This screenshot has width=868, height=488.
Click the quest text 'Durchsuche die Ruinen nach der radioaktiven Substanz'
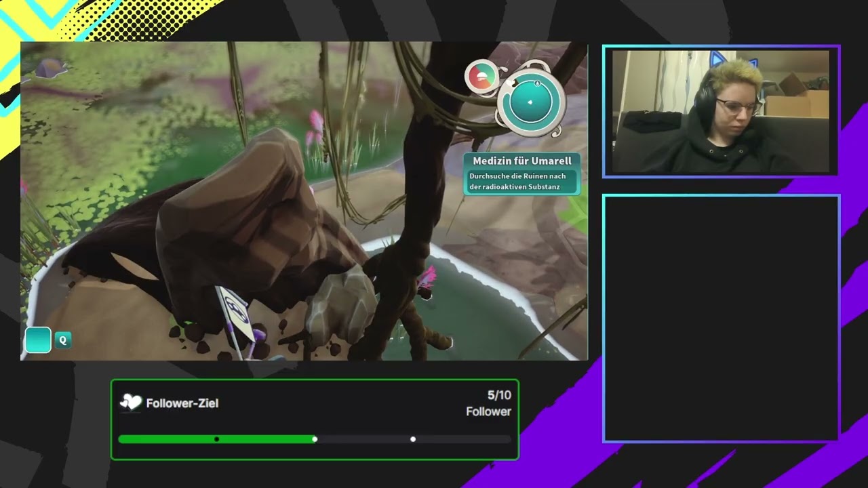517,182
